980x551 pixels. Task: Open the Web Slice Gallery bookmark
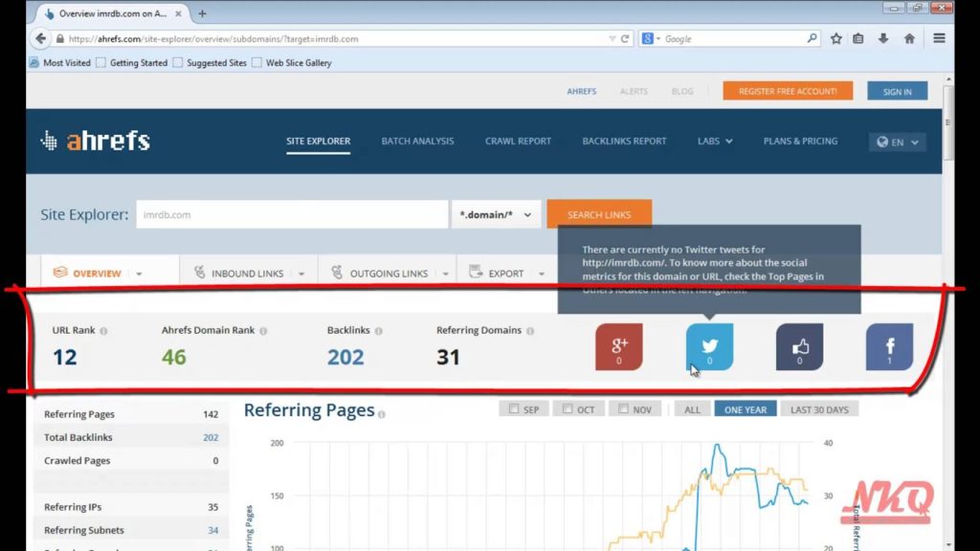pos(292,62)
